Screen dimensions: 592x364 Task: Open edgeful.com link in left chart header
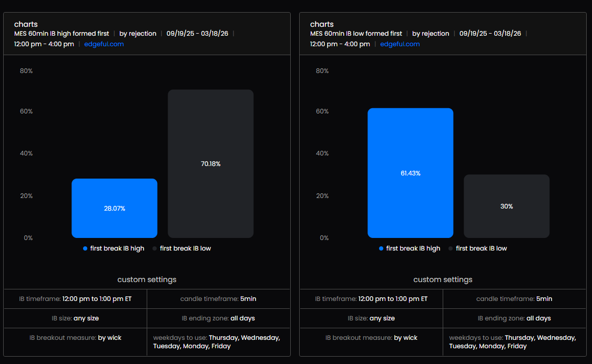(104, 44)
